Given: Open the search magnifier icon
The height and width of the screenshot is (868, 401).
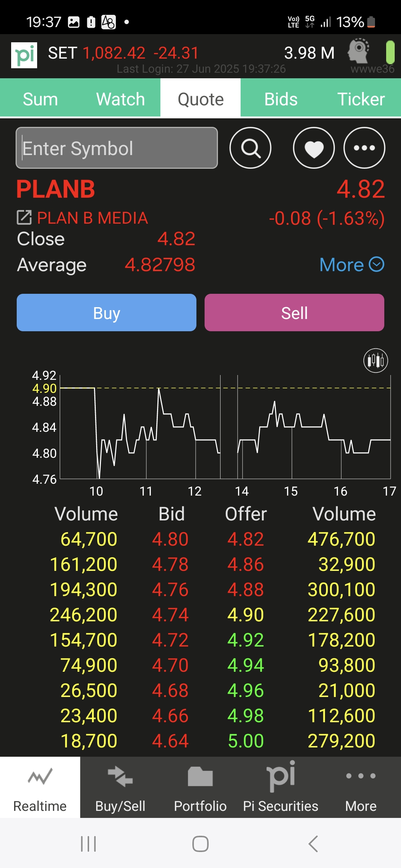Looking at the screenshot, I should [x=251, y=148].
